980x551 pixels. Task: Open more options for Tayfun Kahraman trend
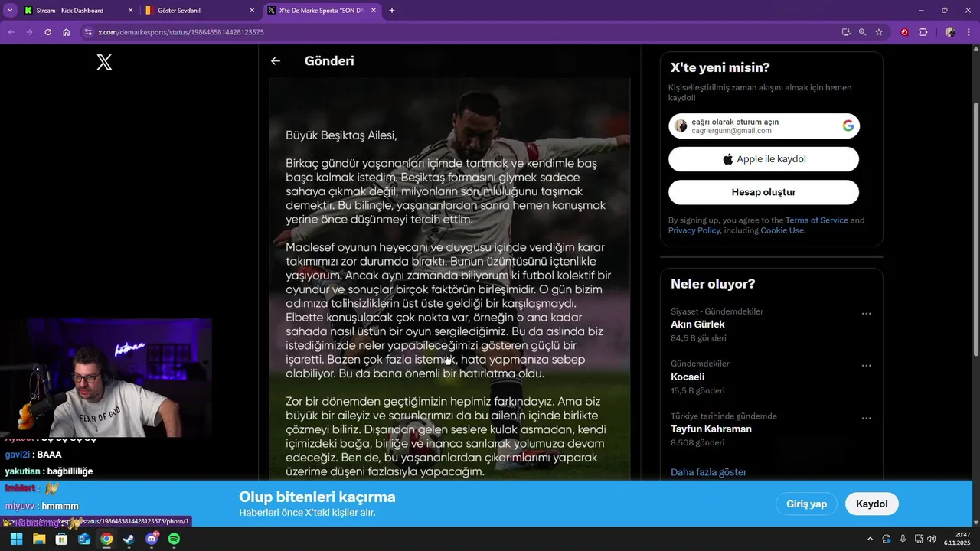pos(866,419)
